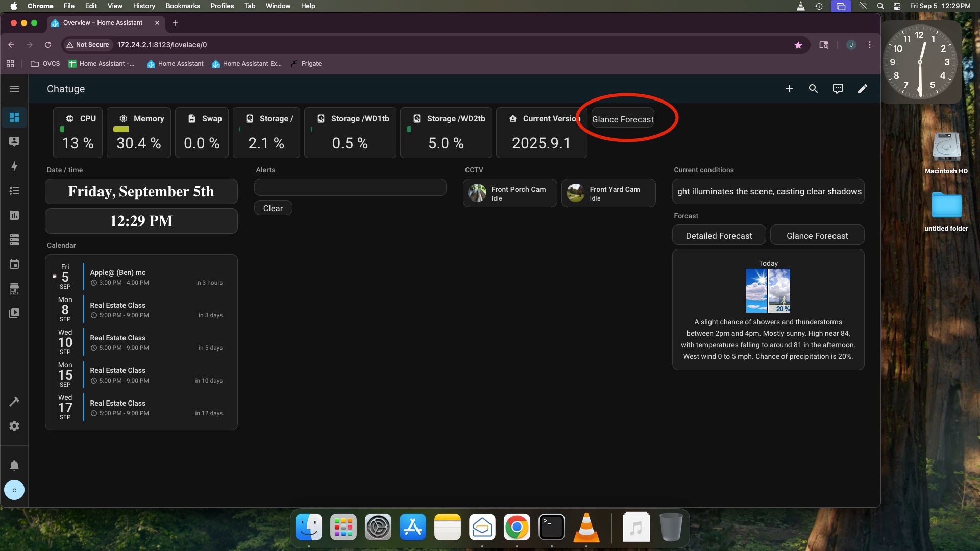Open HACS from the sidebar

(x=14, y=289)
